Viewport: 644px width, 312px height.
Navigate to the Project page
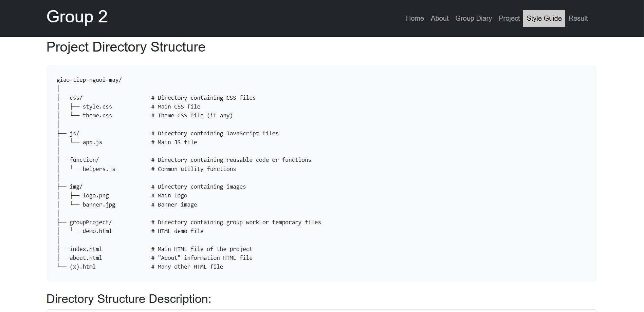(509, 18)
